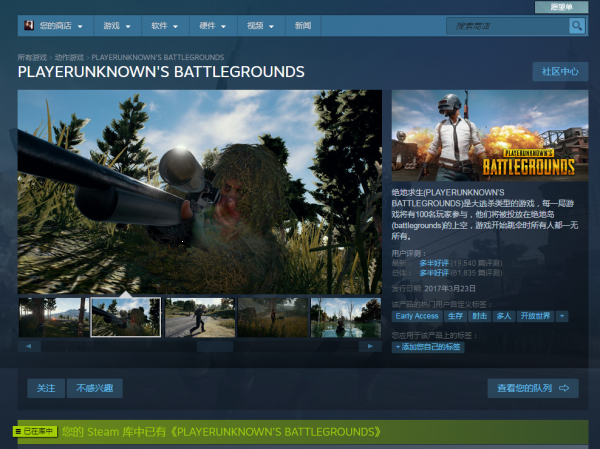Select the Early Access tag
This screenshot has height=449, width=600.
[x=417, y=316]
